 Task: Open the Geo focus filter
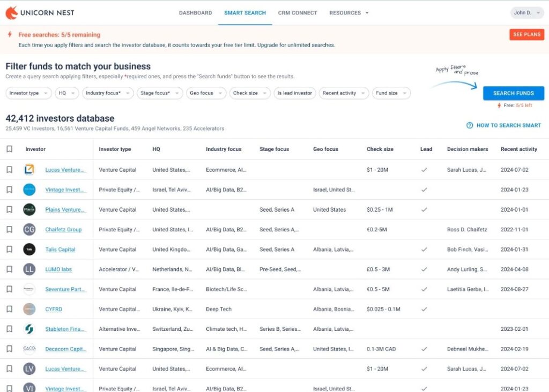pos(206,93)
